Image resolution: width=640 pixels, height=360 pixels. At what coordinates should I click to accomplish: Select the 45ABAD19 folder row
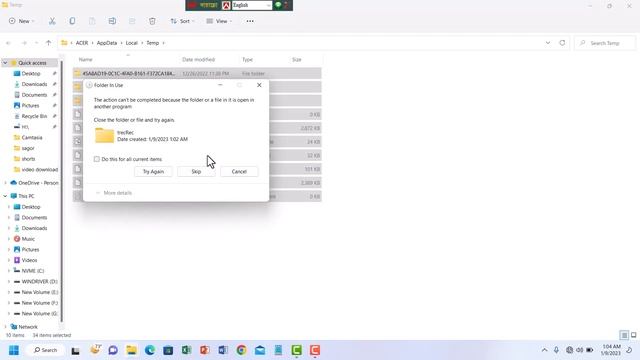[x=197, y=73]
